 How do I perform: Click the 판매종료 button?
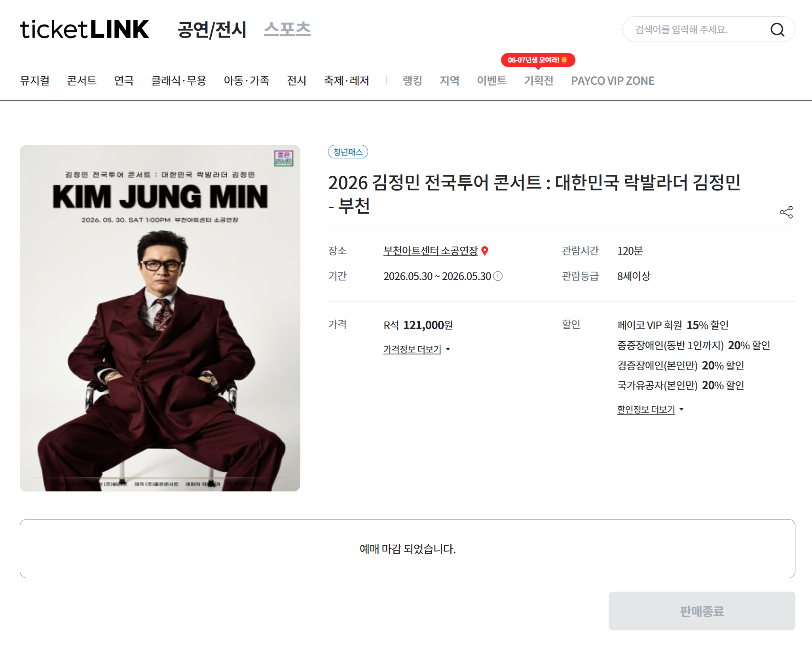tap(702, 611)
